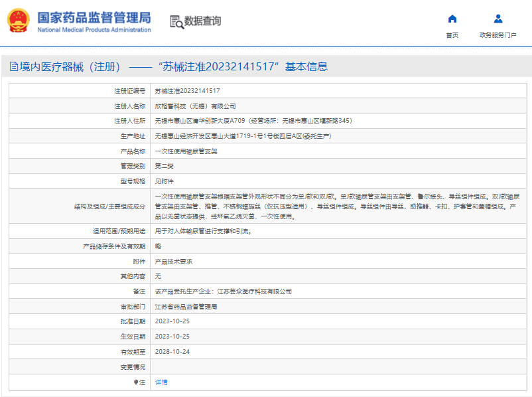Image resolution: width=532 pixels, height=397 pixels.
Task: Select approval department 江苏省药品监督管理局
Action: (x=186, y=307)
